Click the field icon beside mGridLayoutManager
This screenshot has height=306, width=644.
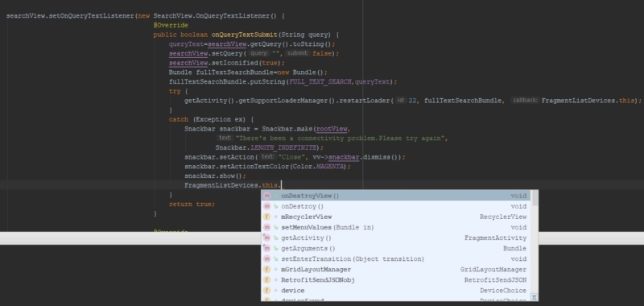(x=267, y=270)
